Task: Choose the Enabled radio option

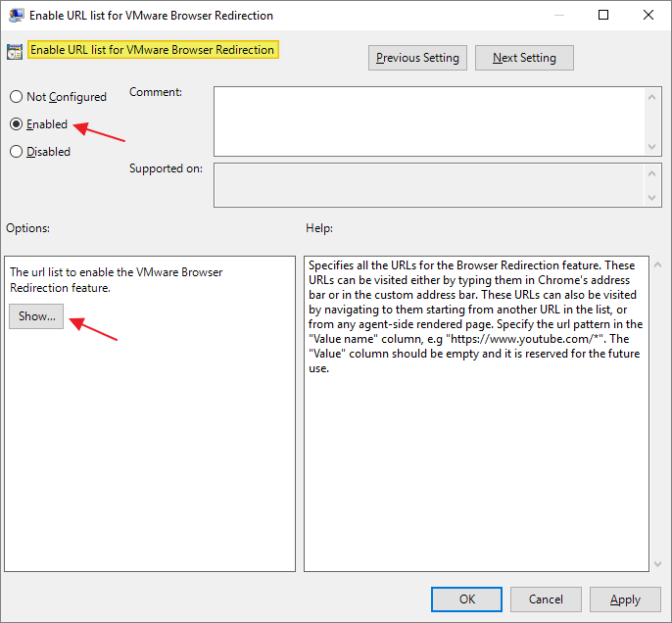Action: pyautogui.click(x=16, y=124)
